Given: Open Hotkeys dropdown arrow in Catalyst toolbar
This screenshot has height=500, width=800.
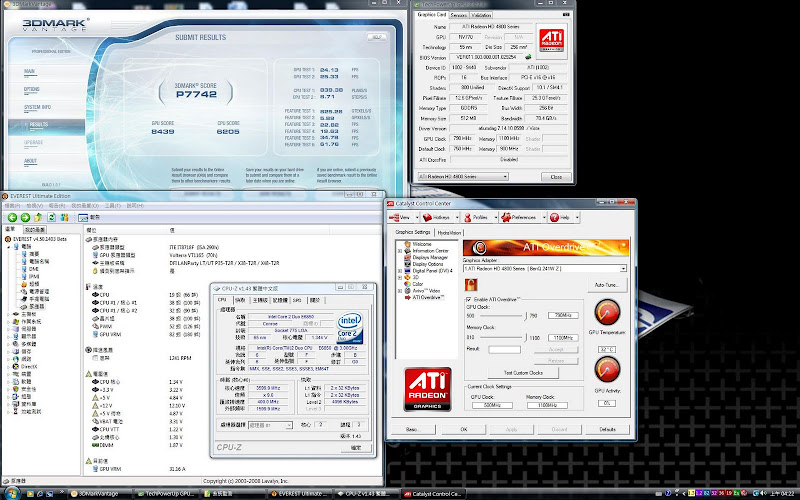Looking at the screenshot, I should click(455, 217).
